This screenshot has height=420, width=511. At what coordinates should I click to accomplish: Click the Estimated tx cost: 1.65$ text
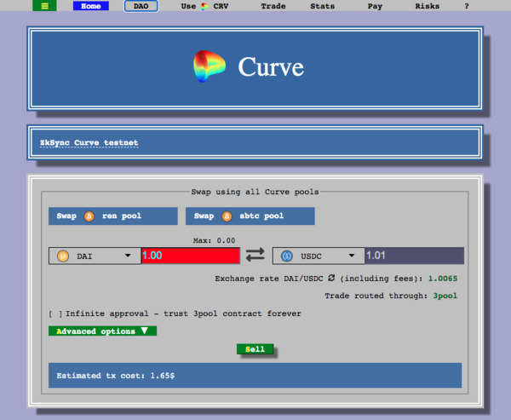click(115, 376)
